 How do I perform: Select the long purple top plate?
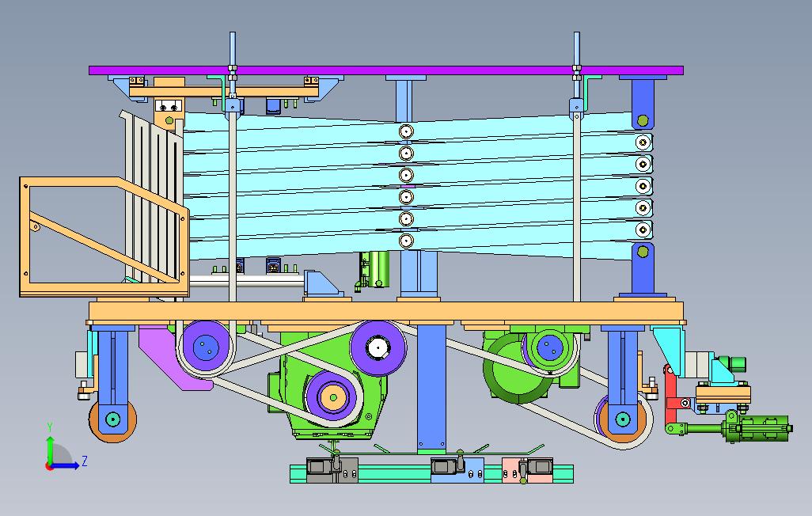click(385, 70)
